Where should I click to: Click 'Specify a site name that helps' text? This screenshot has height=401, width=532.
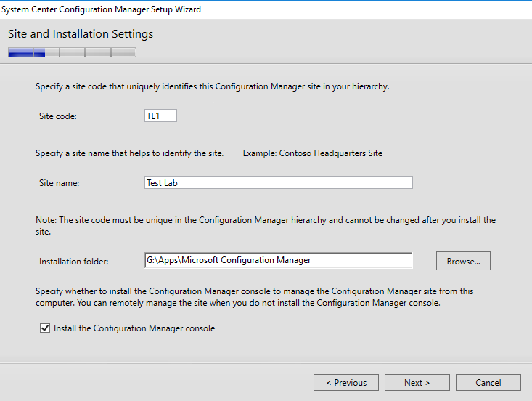pos(130,153)
